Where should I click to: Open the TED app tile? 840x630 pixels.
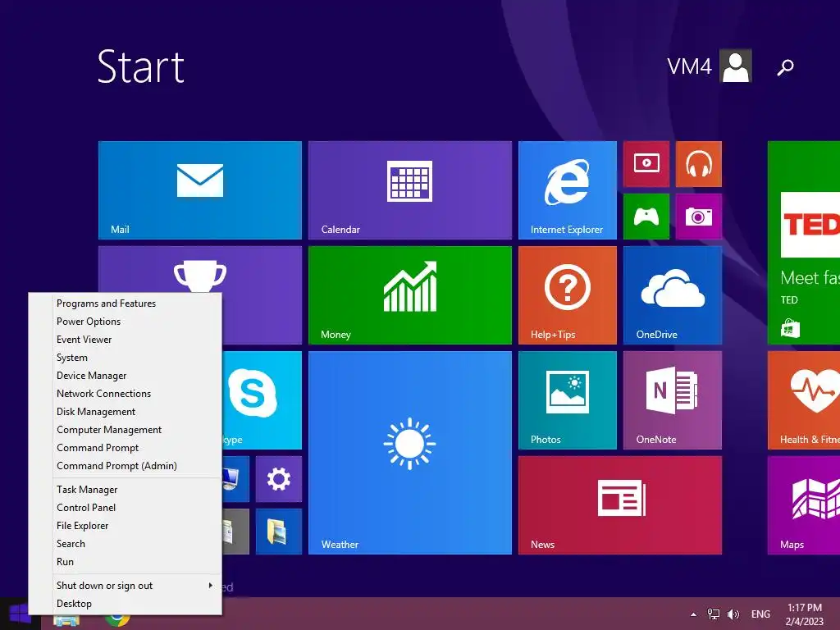pyautogui.click(x=804, y=243)
